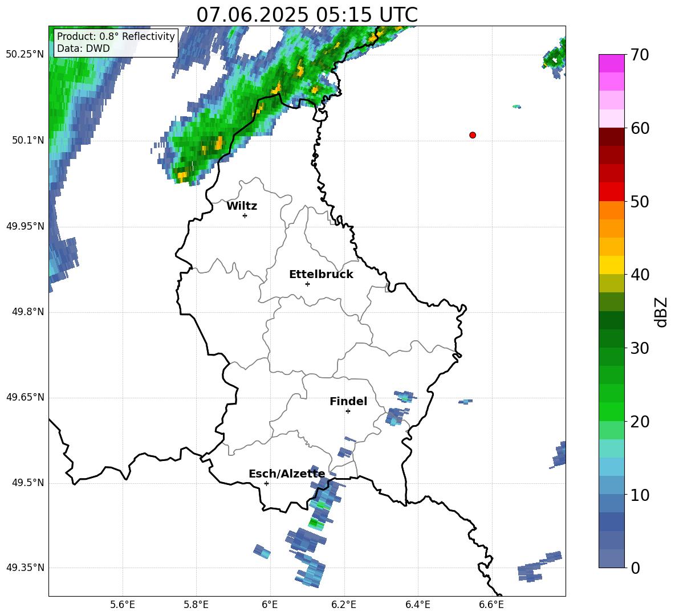Click the yellow colorbar segment at 40

(x=611, y=265)
